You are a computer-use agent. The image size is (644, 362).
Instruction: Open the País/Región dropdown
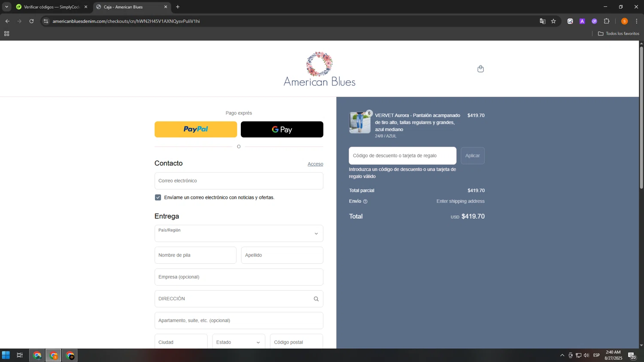coord(239,233)
